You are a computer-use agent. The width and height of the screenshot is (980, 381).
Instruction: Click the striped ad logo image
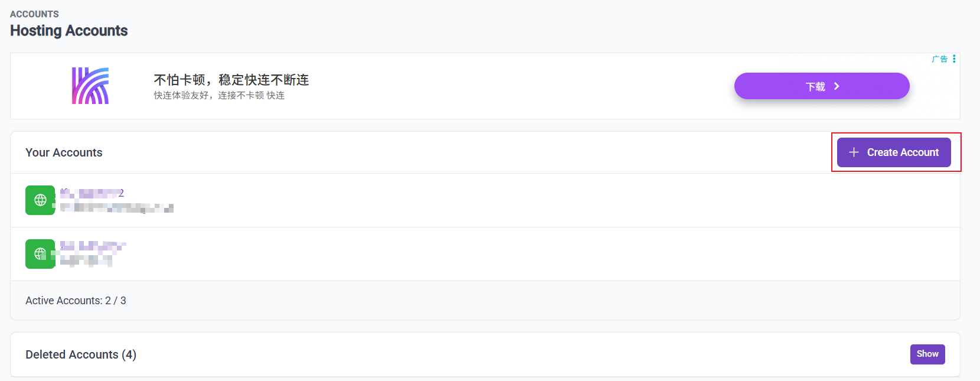click(90, 86)
